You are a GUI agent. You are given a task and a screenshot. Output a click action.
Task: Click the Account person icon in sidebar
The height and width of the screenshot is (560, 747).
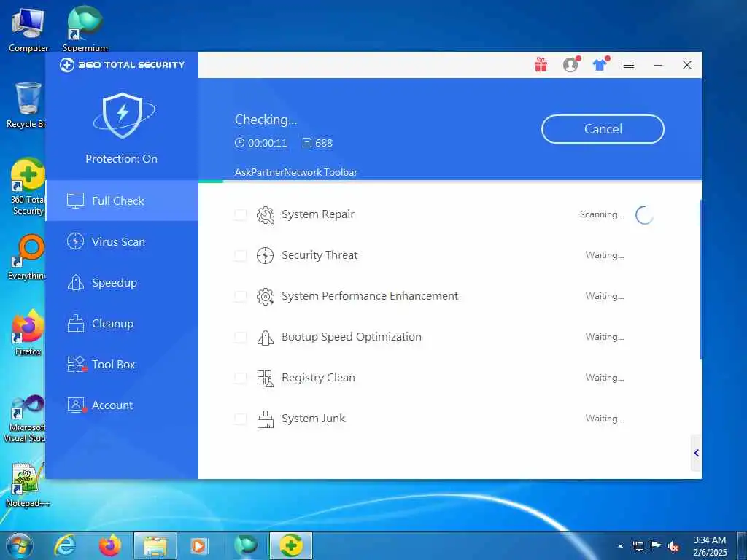[x=76, y=405]
